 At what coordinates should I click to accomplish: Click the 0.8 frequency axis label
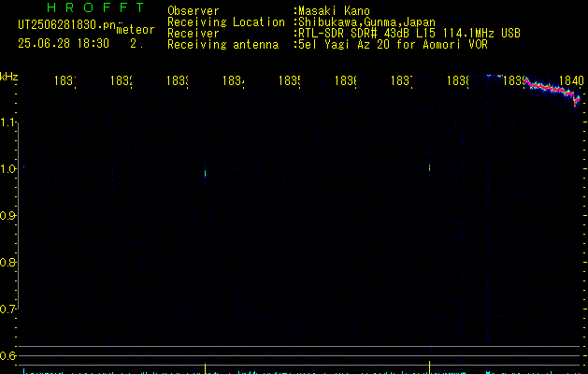(x=8, y=262)
